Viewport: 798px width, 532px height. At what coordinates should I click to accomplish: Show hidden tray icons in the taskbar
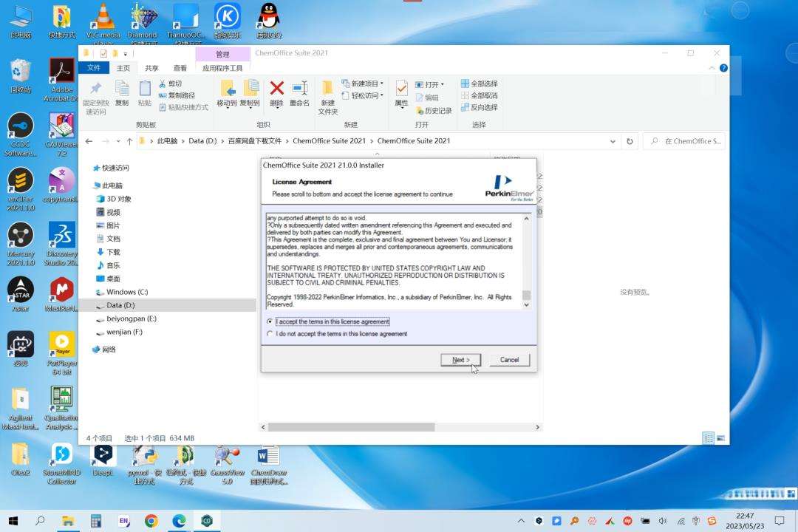521,521
